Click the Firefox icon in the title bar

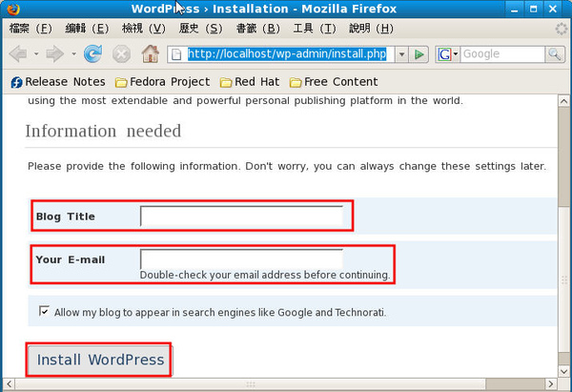pos(13,9)
